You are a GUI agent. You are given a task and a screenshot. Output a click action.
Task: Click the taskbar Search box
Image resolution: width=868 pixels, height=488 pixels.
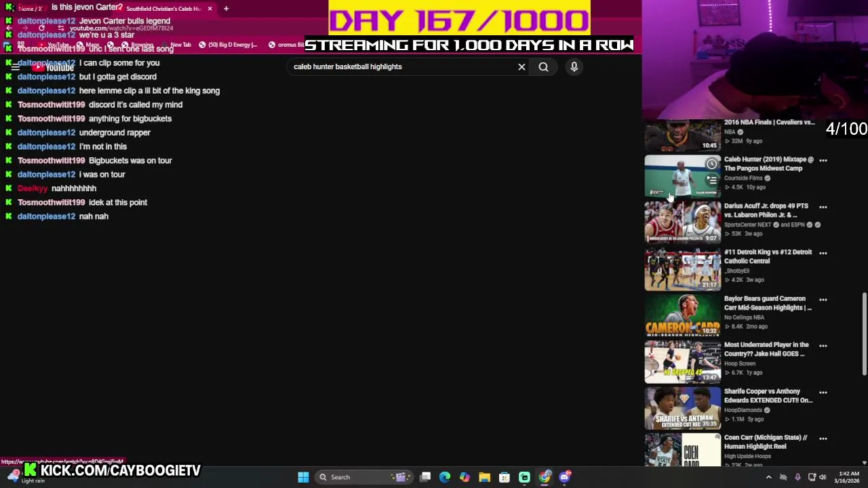coord(363,477)
